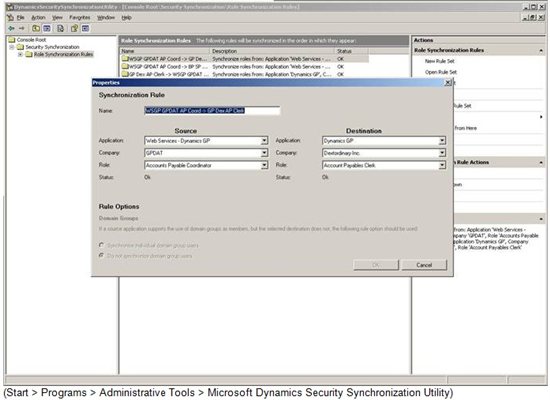Image resolution: width=550 pixels, height=400 pixels.
Task: Click the Description column header
Action: (x=272, y=51)
